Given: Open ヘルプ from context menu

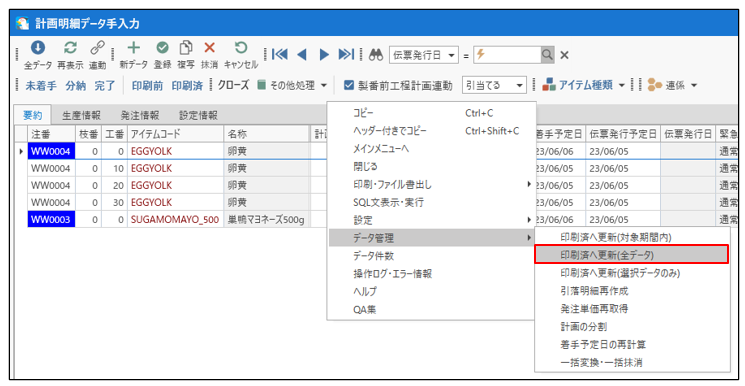Looking at the screenshot, I should pos(432,291).
